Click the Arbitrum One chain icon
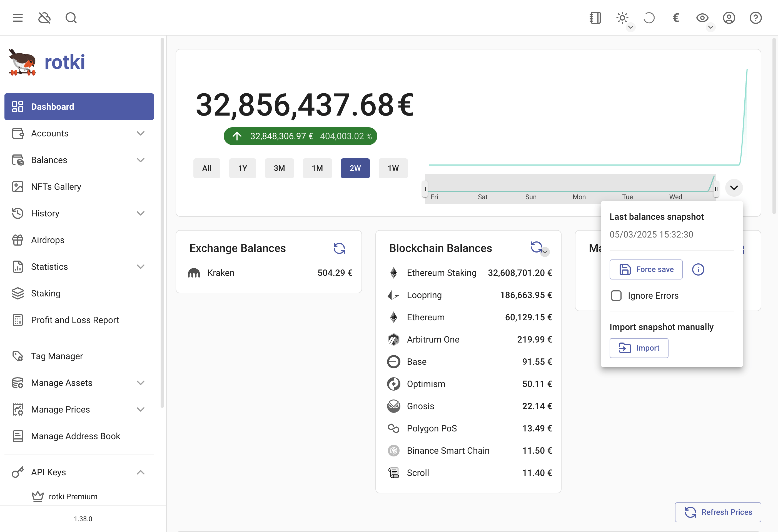The width and height of the screenshot is (778, 532). click(394, 339)
